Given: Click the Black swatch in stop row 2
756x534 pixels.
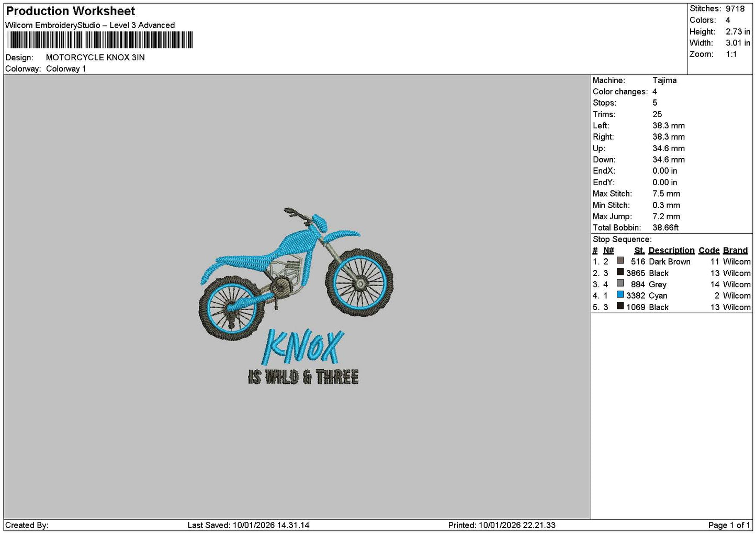Looking at the screenshot, I should 620,272.
